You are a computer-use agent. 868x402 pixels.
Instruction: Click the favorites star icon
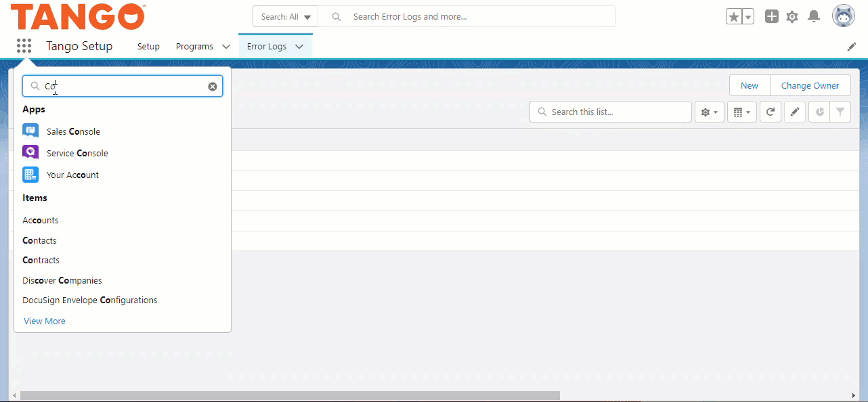(x=735, y=16)
